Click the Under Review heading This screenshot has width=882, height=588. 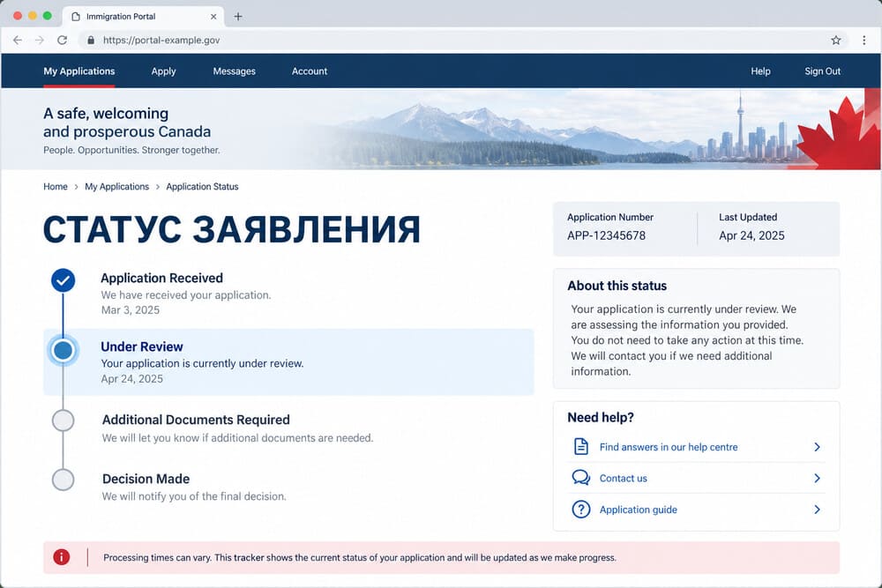(142, 346)
